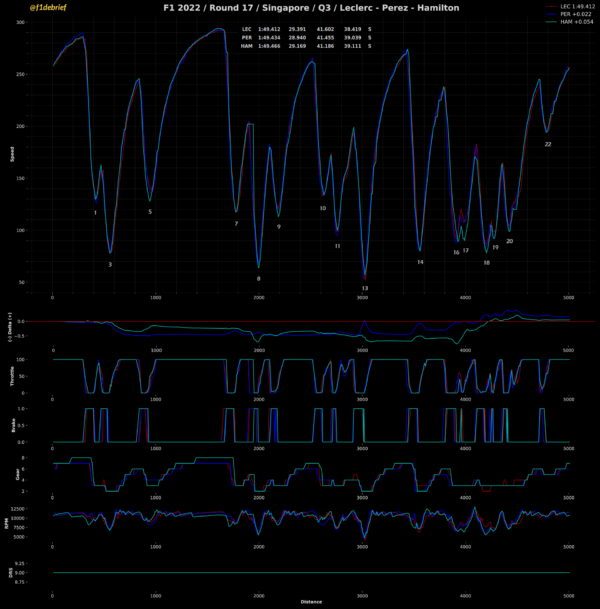
Task: Click the turn '20' corner label on speed trace
Action: (510, 241)
